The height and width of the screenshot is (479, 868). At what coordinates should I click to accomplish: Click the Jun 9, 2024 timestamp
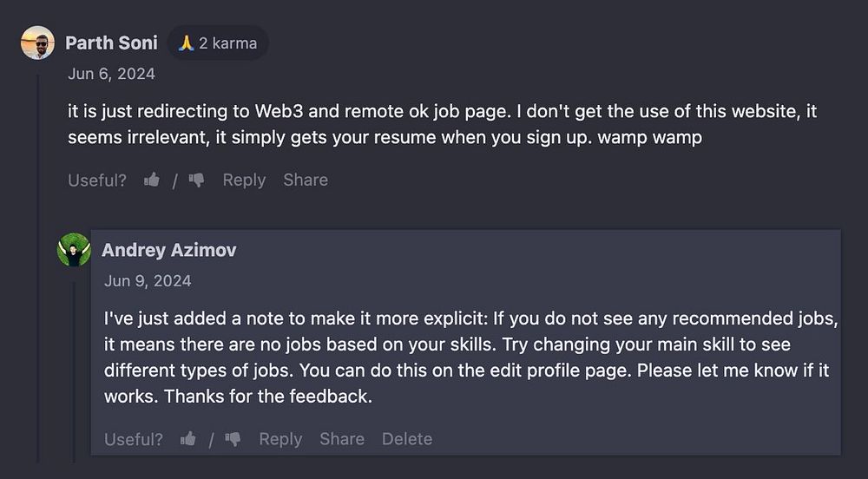click(148, 281)
